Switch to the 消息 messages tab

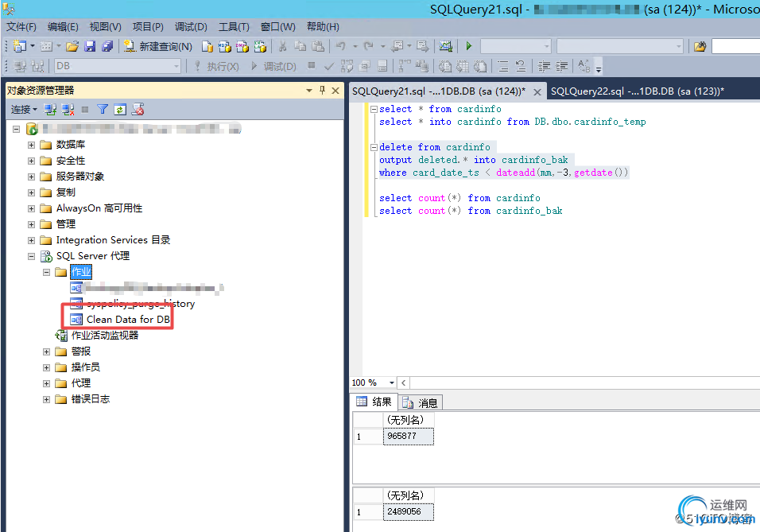coord(421,402)
